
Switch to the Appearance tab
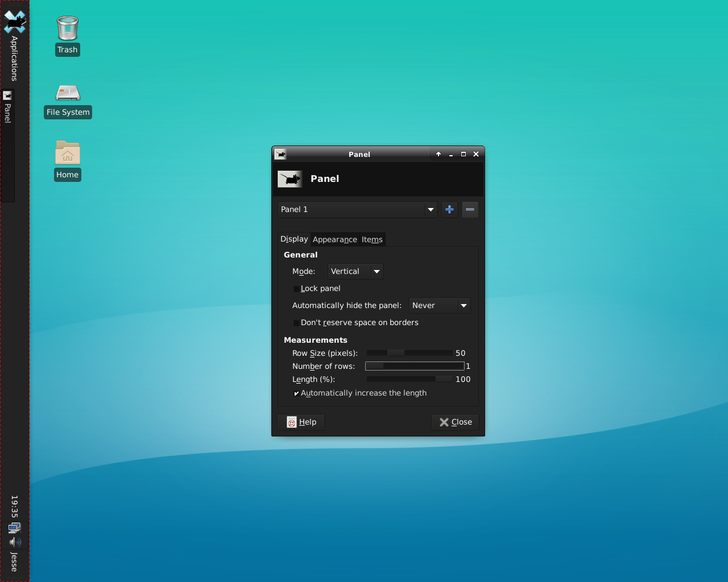coord(335,240)
